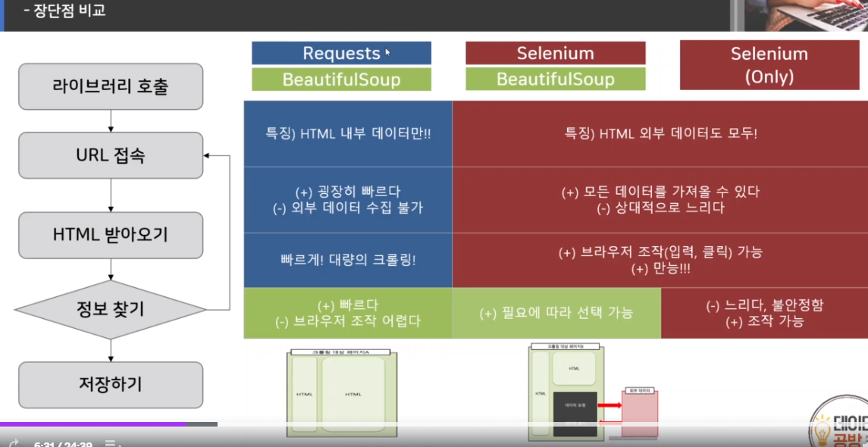This screenshot has width=868, height=447.
Task: Click the green 'BeautifulSoup' box under Selenium
Action: coord(555,79)
